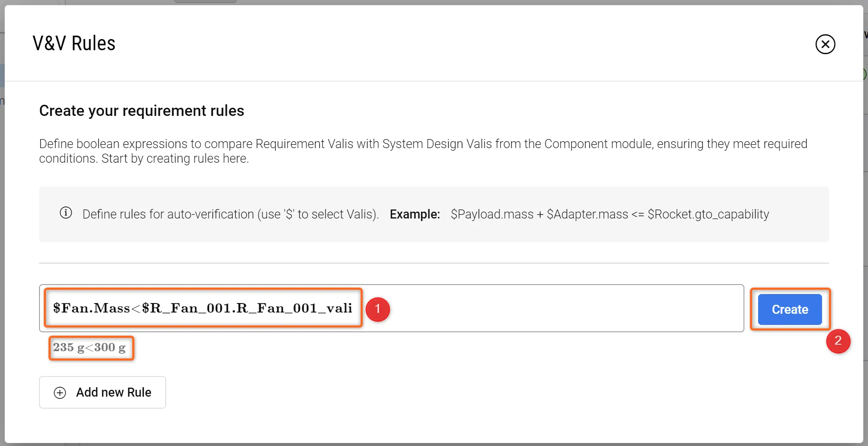Click the evaluated result 235 g<300 g
Image resolution: width=868 pixels, height=446 pixels.
click(x=89, y=347)
